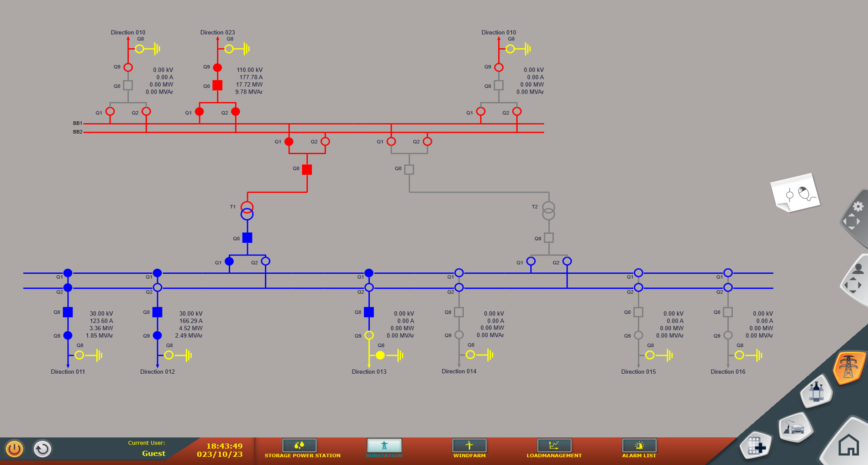Click the 110.00 kV voltage reading
The width and height of the screenshot is (868, 465).
click(249, 70)
